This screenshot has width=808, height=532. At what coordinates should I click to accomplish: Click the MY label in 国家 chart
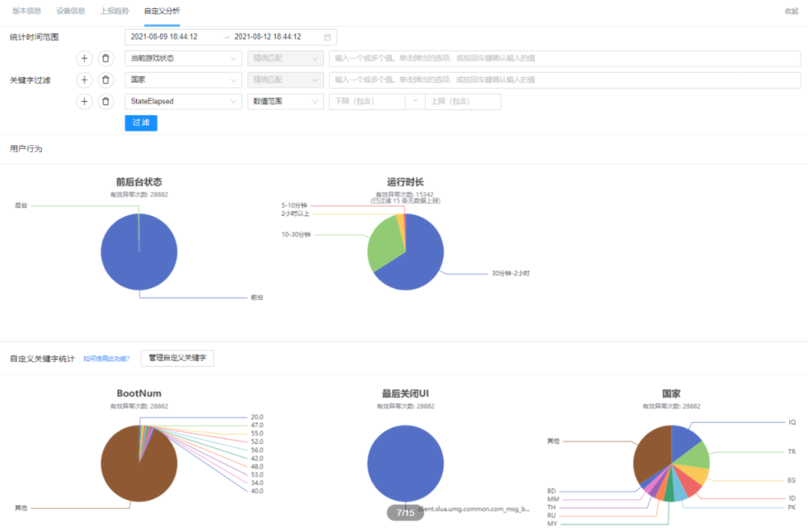pyautogui.click(x=552, y=524)
